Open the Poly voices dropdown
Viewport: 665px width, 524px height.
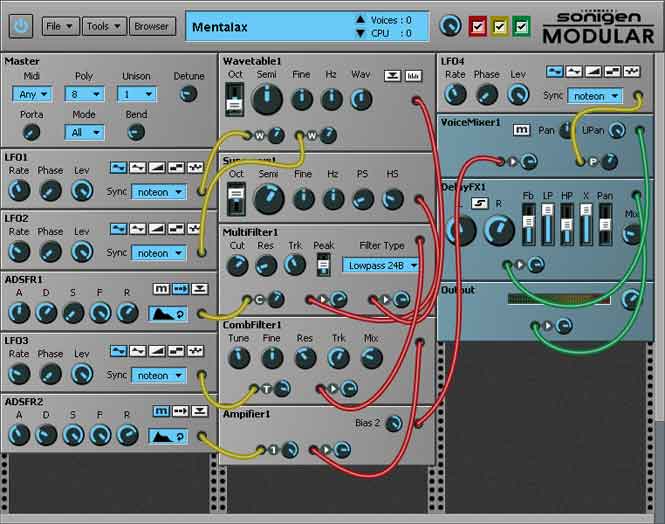84,94
